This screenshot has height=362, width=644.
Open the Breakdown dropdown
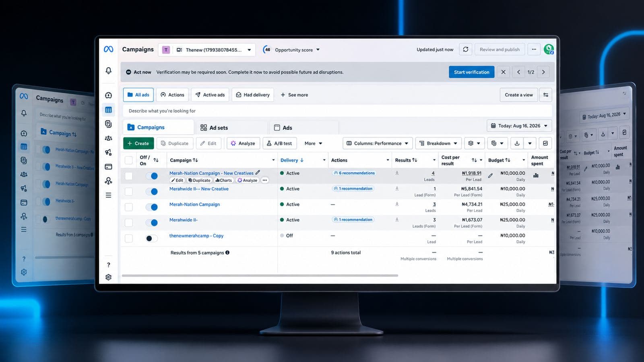(x=438, y=143)
